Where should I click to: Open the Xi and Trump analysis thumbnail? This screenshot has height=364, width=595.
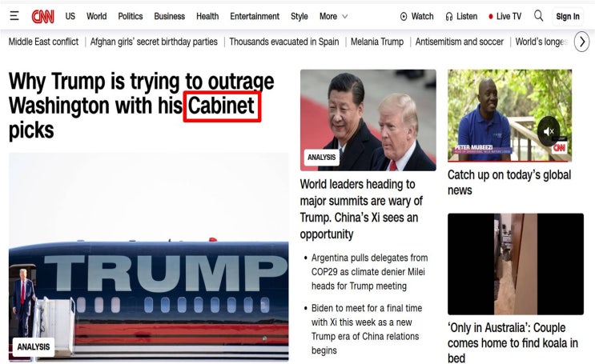tap(368, 120)
